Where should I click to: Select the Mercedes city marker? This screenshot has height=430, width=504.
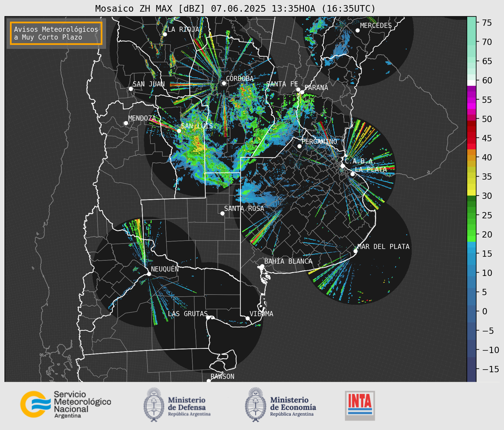coord(357,31)
